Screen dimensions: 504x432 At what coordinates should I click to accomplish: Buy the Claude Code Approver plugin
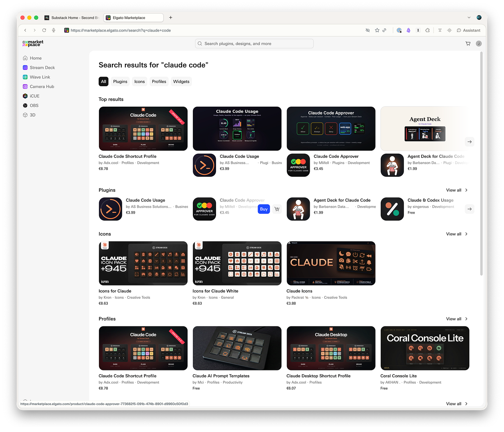pos(264,209)
